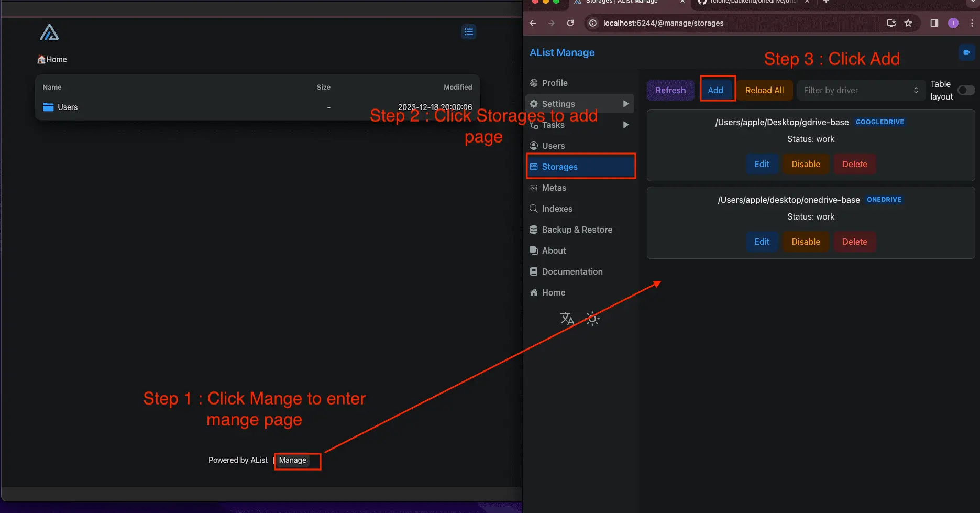Click the Users folder icon
The width and height of the screenshot is (980, 513).
[48, 107]
